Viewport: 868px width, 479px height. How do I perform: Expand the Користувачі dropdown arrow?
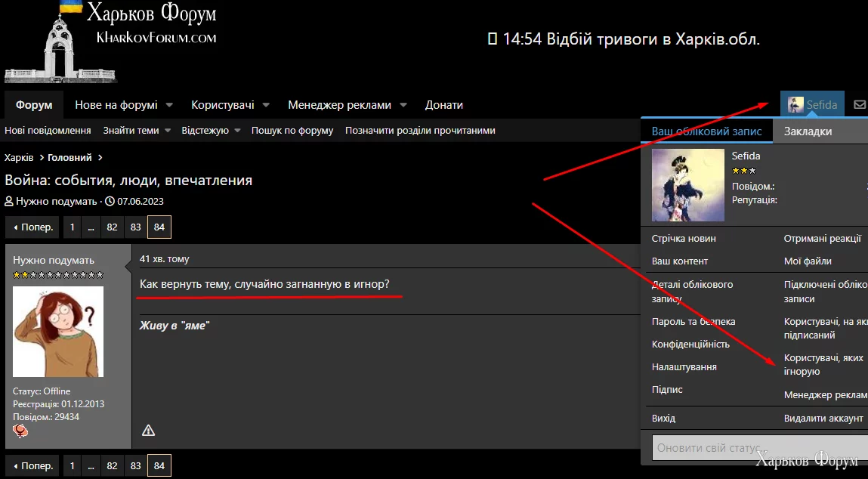[266, 105]
